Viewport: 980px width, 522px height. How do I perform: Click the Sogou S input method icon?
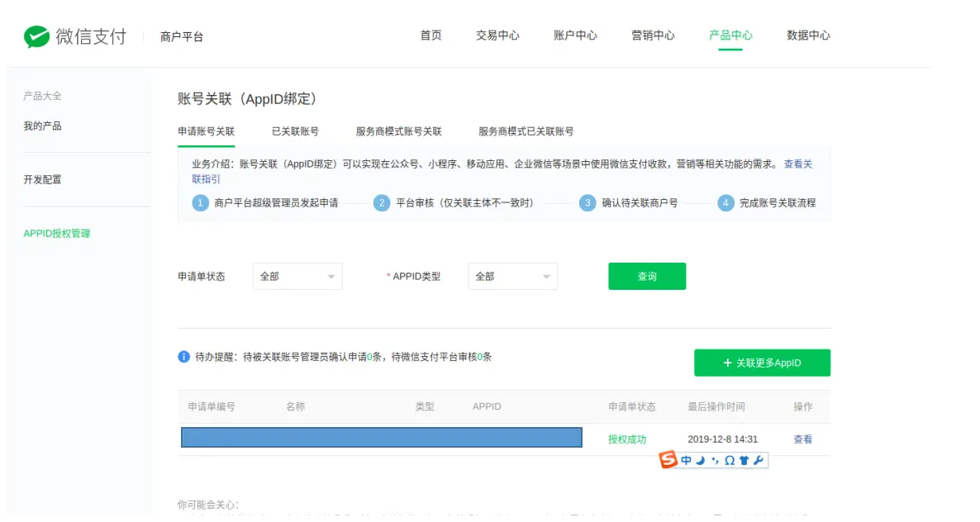pyautogui.click(x=668, y=459)
